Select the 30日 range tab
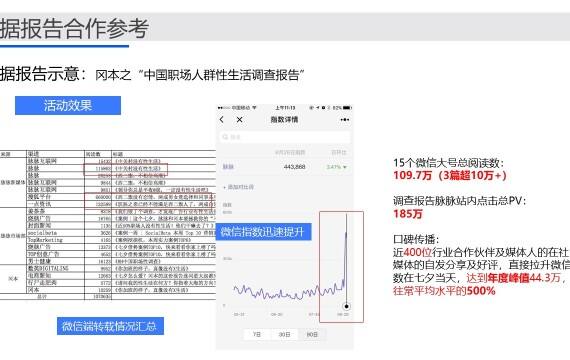 [284, 334]
